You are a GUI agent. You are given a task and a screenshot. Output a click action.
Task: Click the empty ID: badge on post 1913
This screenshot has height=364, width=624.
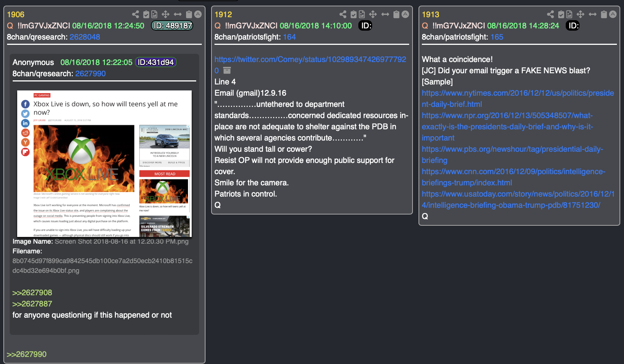(573, 26)
